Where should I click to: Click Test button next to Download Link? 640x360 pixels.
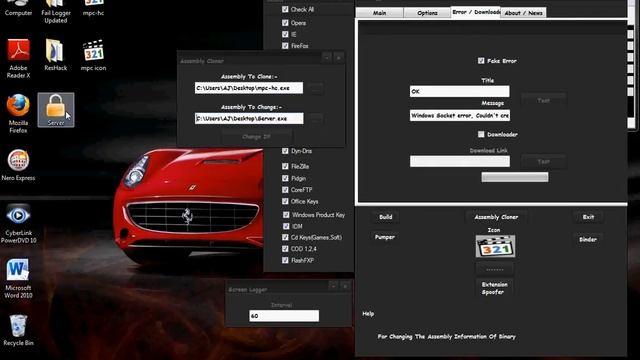(x=543, y=162)
